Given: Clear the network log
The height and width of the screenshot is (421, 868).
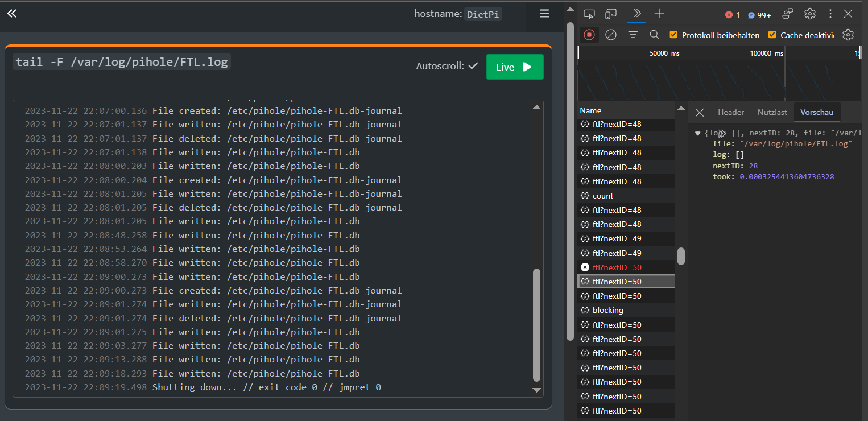Looking at the screenshot, I should tap(611, 35).
